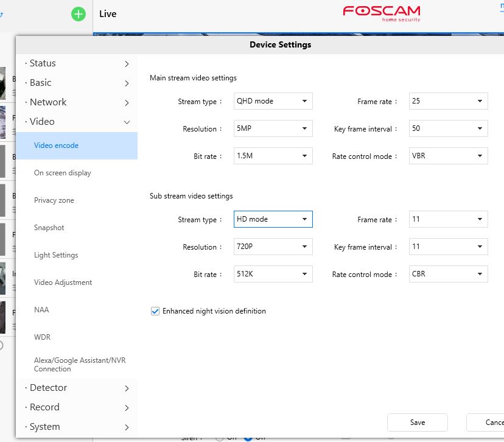Screen dimensions: 504x442
Task: Open Light Settings page
Action: pyautogui.click(x=77, y=255)
